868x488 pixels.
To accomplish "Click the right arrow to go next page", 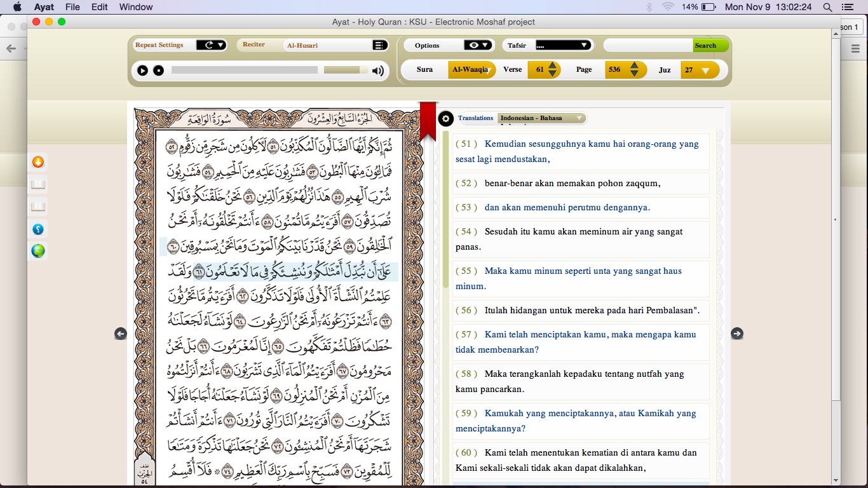I will [737, 332].
